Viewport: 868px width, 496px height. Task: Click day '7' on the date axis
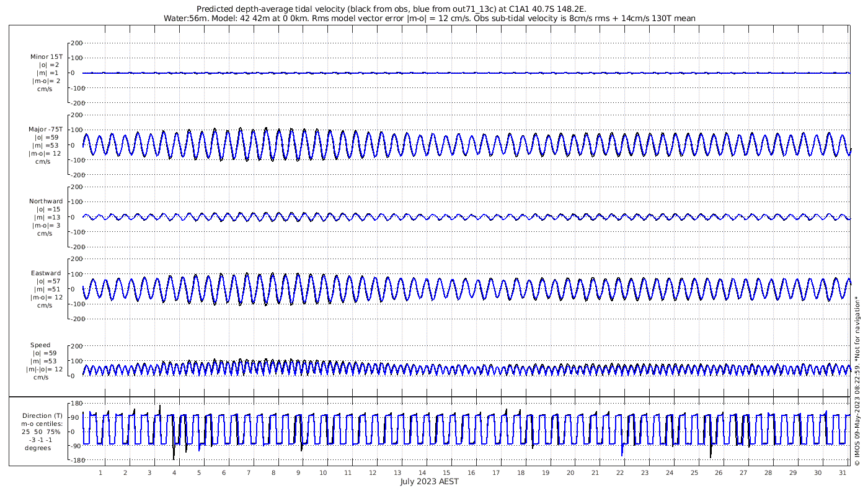click(x=249, y=473)
